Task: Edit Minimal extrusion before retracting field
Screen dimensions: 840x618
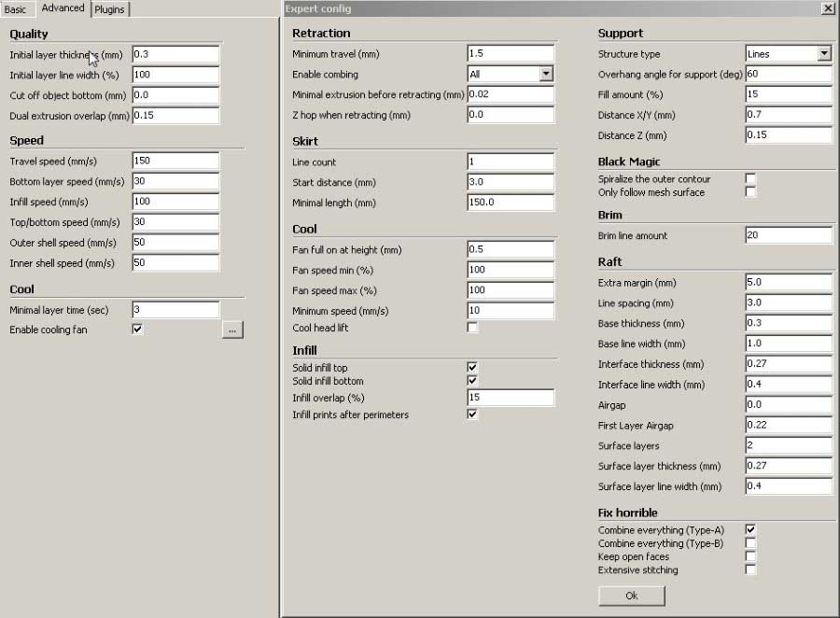Action: (x=511, y=93)
